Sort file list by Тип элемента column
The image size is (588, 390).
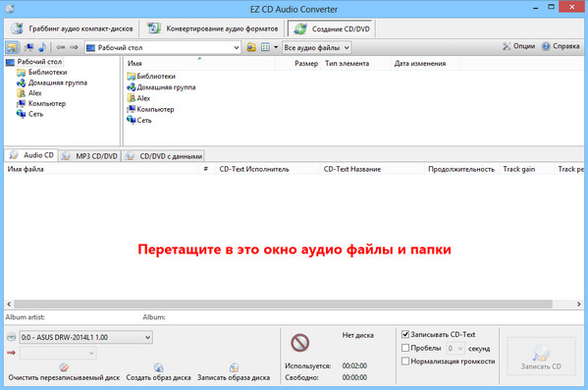point(355,64)
